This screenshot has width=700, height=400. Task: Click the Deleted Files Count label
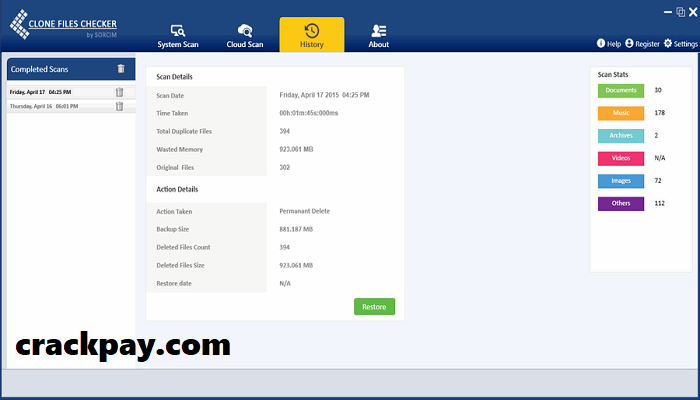click(183, 247)
